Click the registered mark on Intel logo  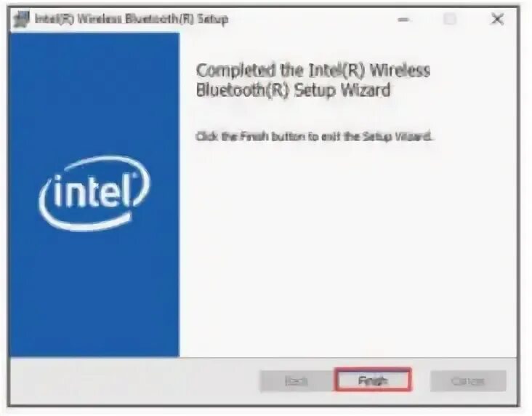[134, 175]
